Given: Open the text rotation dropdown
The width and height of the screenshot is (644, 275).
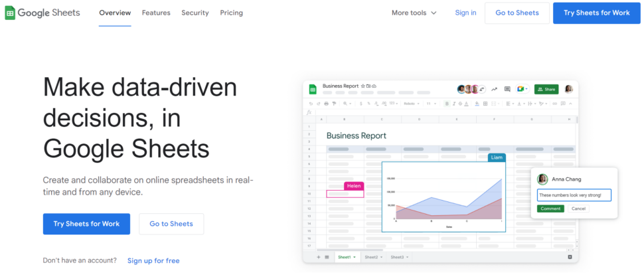Looking at the screenshot, I should click(543, 104).
